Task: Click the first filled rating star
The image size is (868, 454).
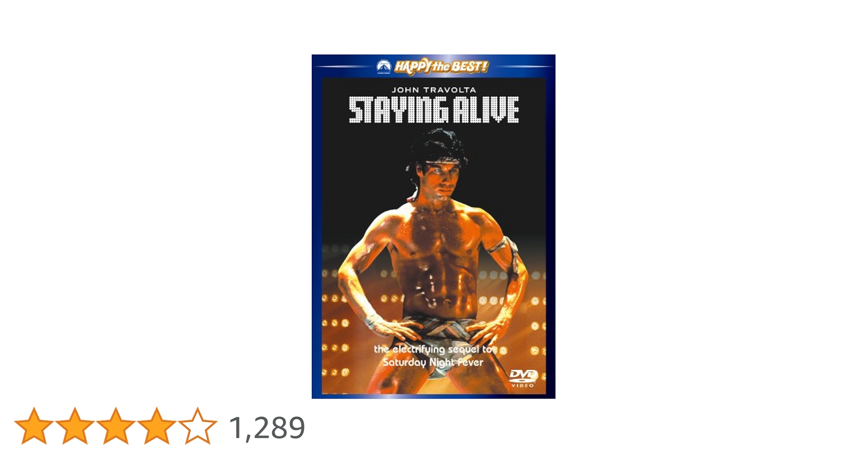Action: pos(34,426)
